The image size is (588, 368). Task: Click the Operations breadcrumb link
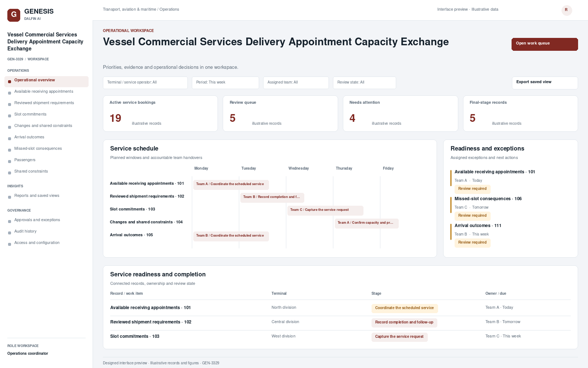point(169,10)
